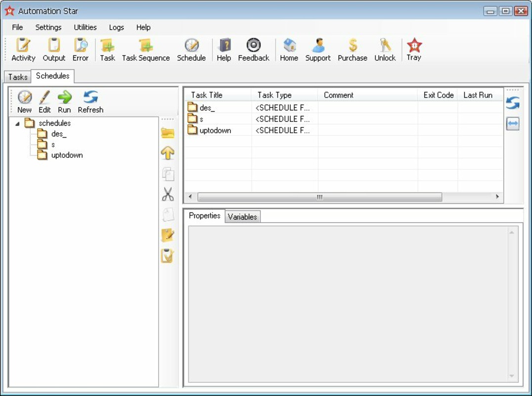Screen dimensions: 532x396
Task: Sort by Task Type column header
Action: (285, 95)
